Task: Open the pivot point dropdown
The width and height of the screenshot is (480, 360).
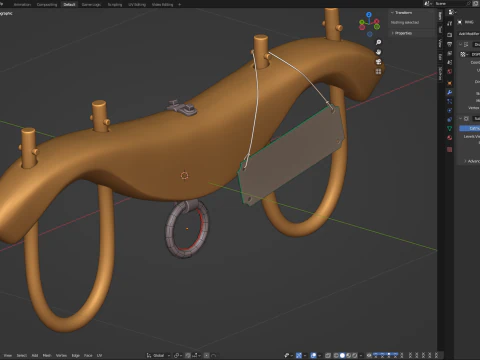Action: point(177,355)
